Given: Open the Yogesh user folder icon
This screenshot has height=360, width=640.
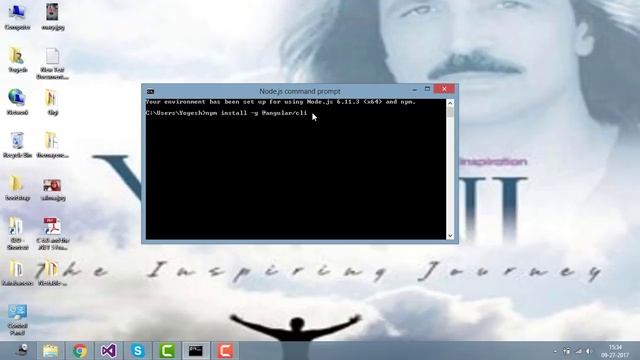Looking at the screenshot, I should coord(17,60).
